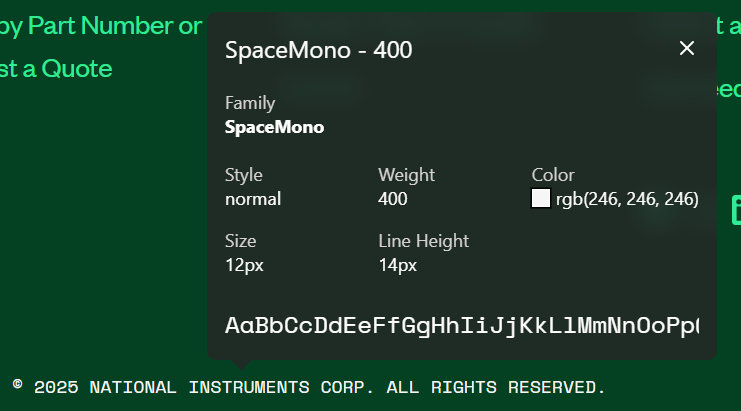Click the weight value 400
Viewport: 741px width, 411px height.
pos(393,199)
